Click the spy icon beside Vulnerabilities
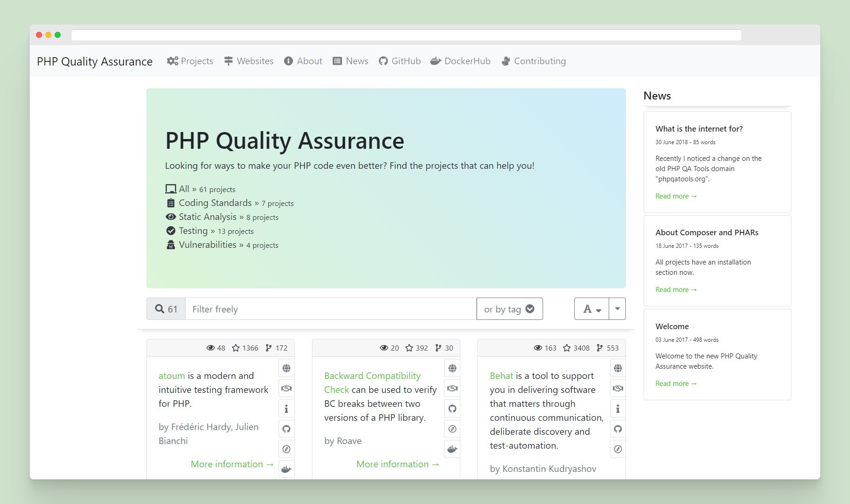This screenshot has height=504, width=850. pos(171,245)
